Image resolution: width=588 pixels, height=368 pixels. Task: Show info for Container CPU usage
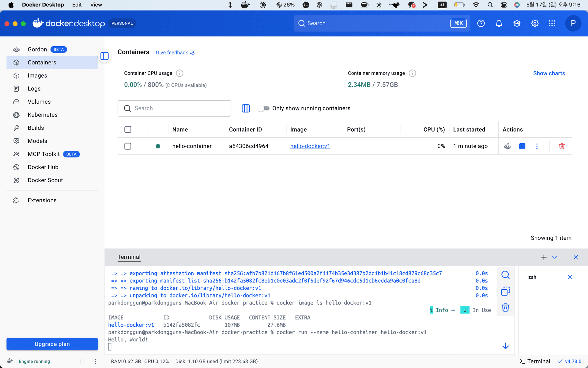(180, 73)
